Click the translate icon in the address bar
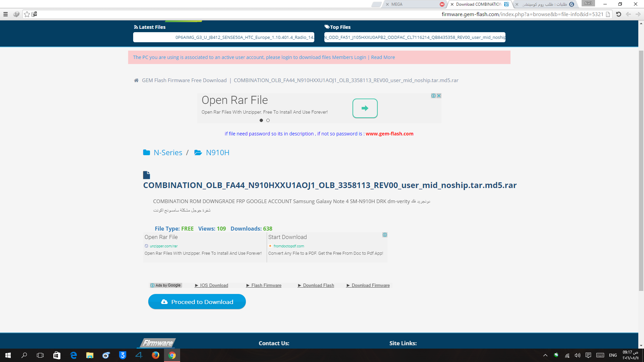 click(34, 14)
